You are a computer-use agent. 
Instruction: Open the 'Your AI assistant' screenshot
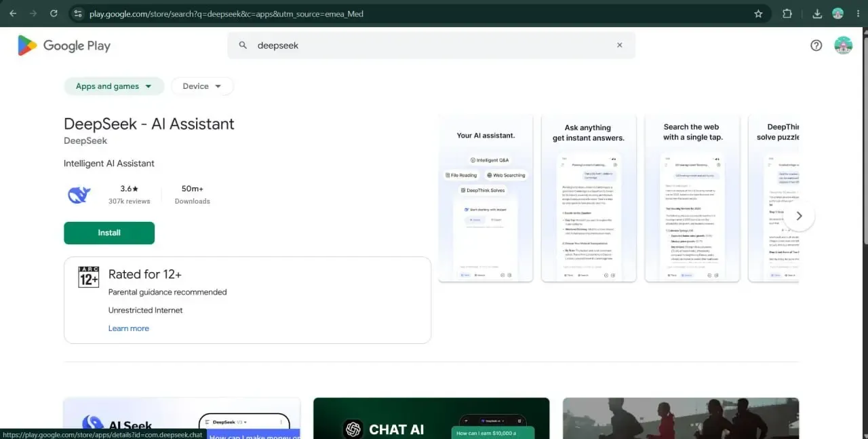pyautogui.click(x=486, y=198)
